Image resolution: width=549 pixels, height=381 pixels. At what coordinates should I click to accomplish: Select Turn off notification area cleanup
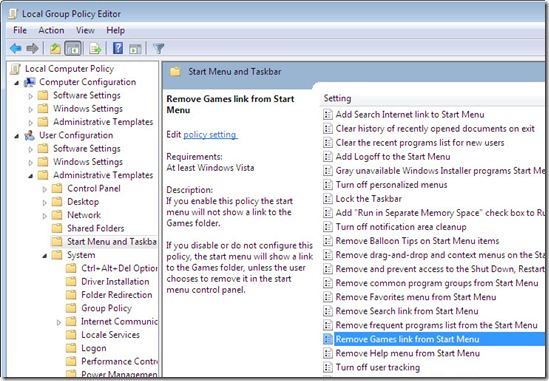pos(401,227)
